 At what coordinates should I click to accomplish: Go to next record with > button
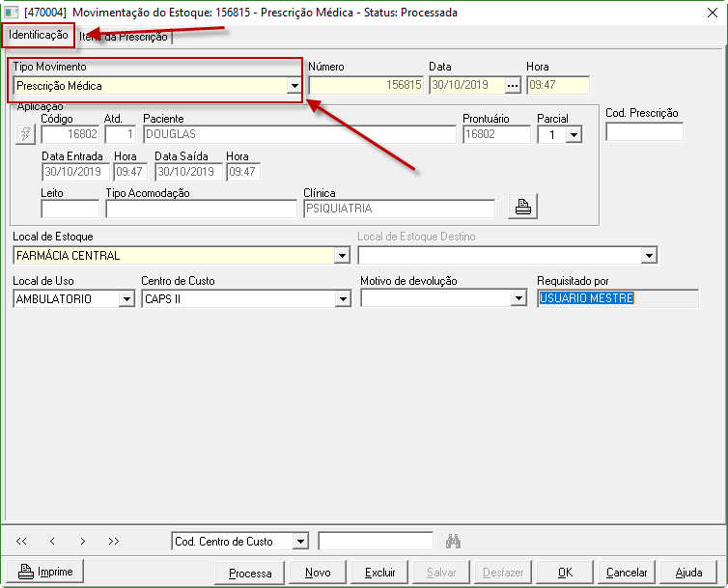pos(83,541)
